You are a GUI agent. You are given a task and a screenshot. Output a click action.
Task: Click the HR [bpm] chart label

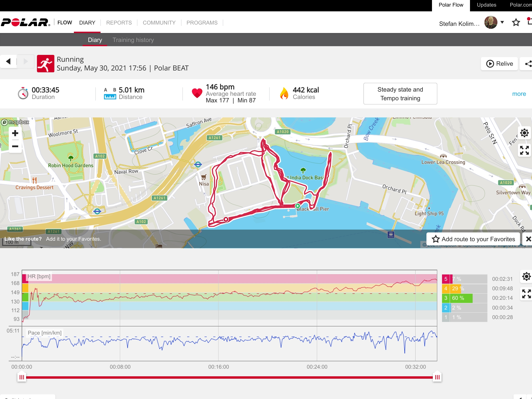click(x=39, y=276)
